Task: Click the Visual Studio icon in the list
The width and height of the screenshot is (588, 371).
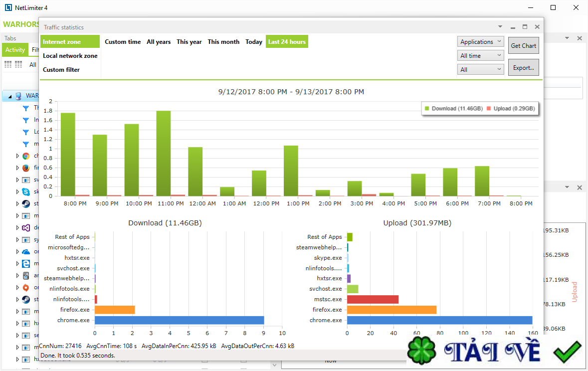Action: (x=26, y=227)
